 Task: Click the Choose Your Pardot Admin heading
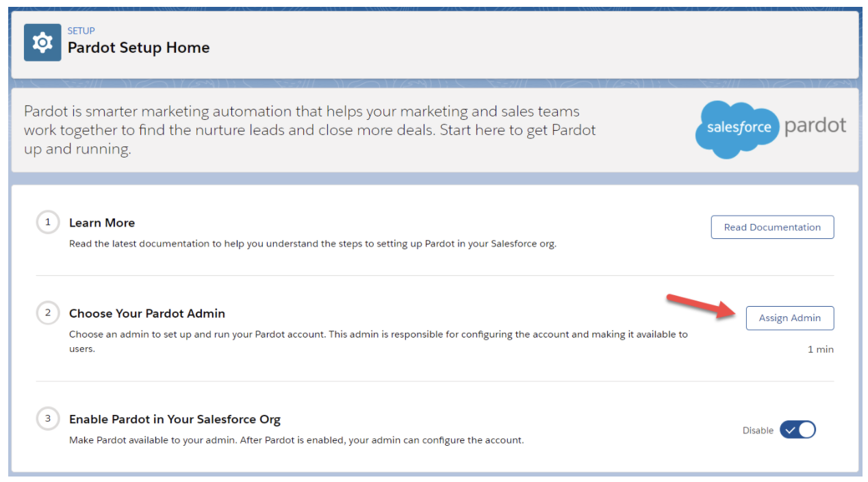[x=146, y=313]
